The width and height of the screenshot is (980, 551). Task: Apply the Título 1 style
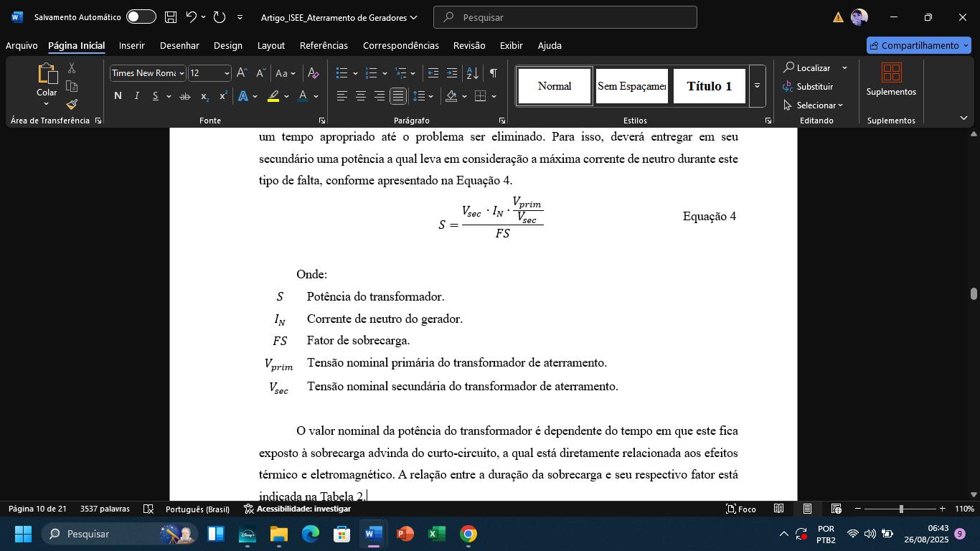(710, 86)
